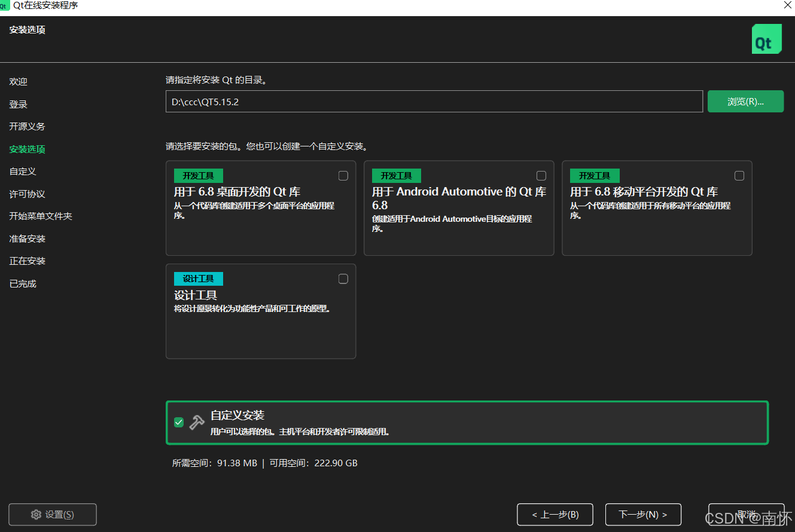Viewport: 795px width, 532px height.
Task: Open 设置(S) with the gear button
Action: pos(53,515)
